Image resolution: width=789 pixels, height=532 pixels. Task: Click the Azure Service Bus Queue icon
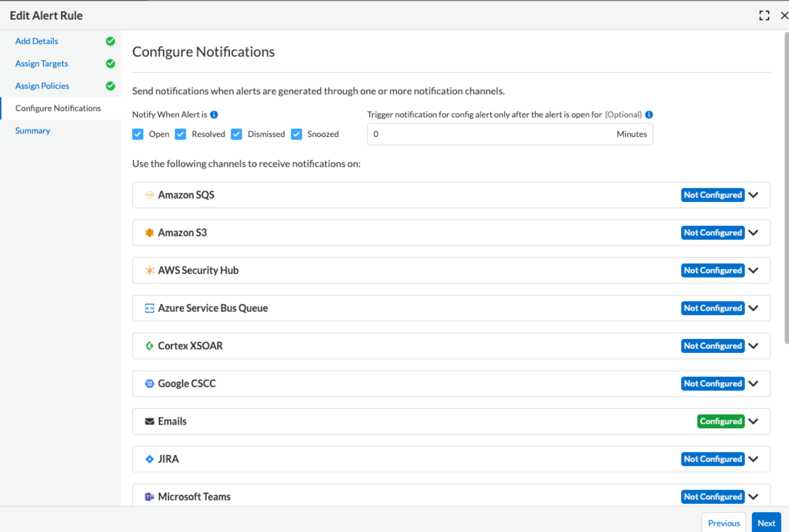(x=149, y=308)
